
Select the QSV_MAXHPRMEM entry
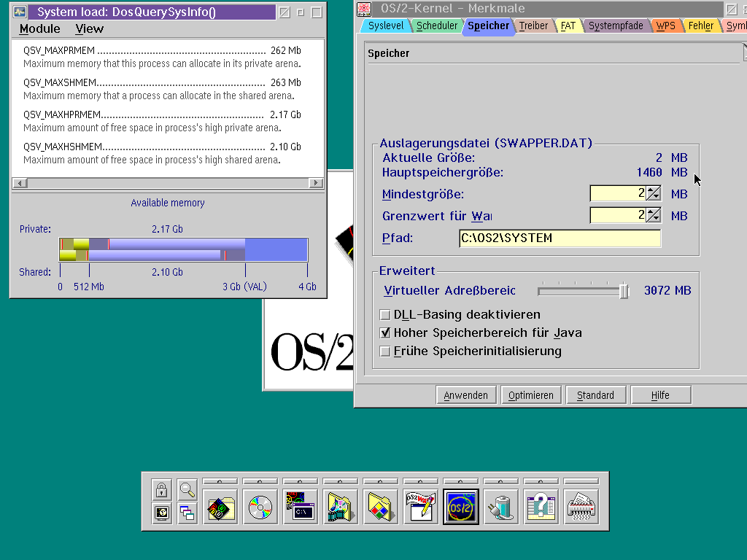(x=162, y=121)
